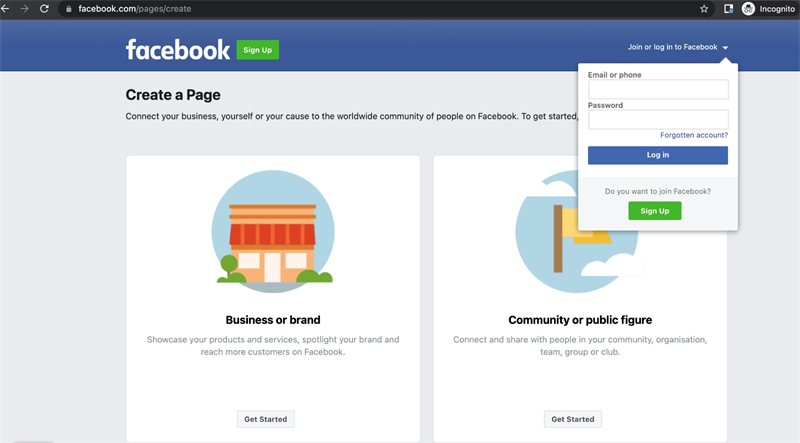
Task: Click the facebook logo
Action: tap(178, 50)
